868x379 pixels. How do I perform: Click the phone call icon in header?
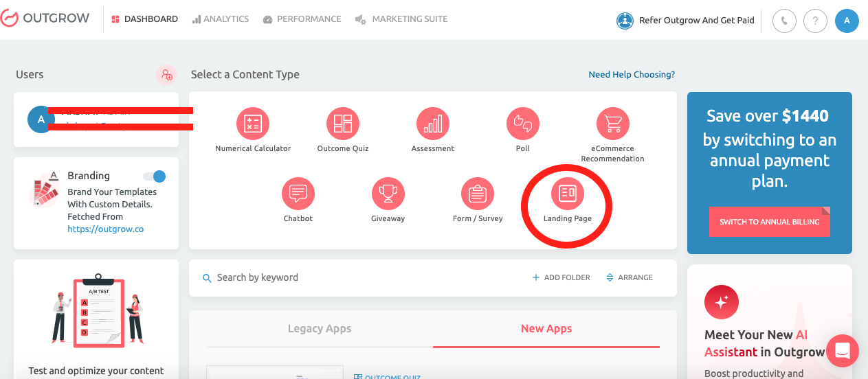tap(784, 21)
